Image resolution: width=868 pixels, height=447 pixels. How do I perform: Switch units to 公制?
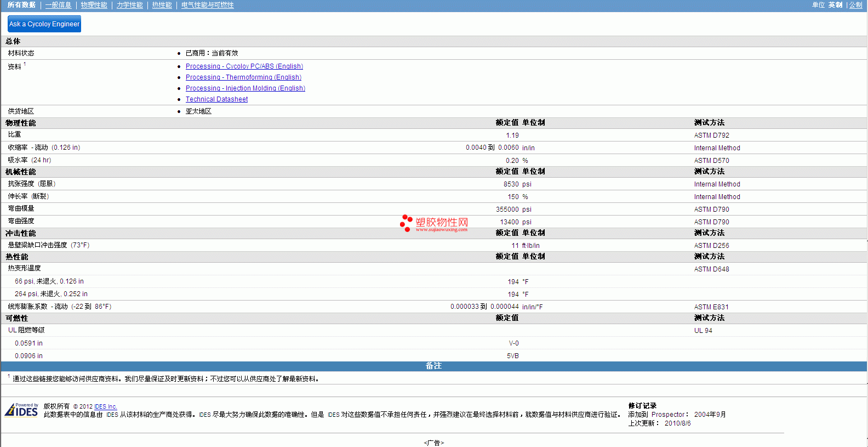click(x=855, y=5)
